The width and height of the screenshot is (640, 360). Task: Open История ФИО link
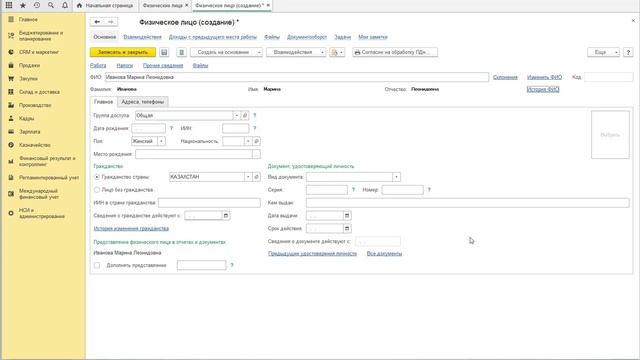tap(543, 89)
